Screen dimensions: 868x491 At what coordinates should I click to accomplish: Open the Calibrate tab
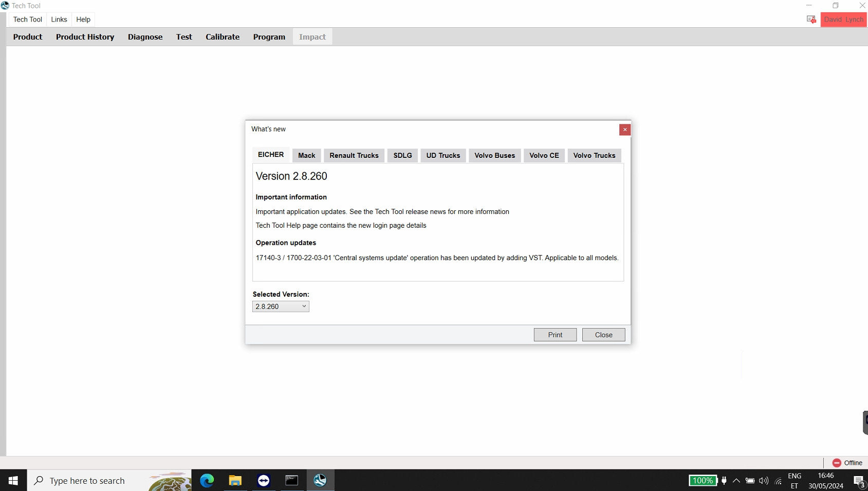point(223,37)
